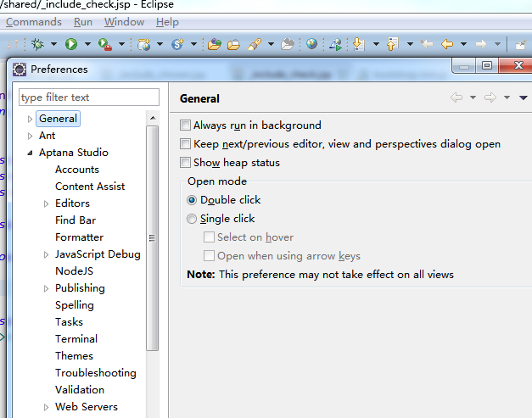This screenshot has height=418, width=532.
Task: Click the green Run button in toolbar
Action: pyautogui.click(x=71, y=44)
